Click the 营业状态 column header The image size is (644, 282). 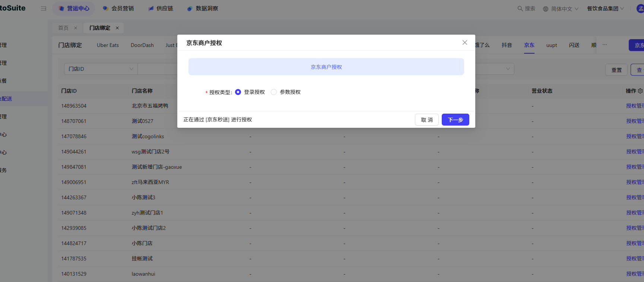pyautogui.click(x=542, y=91)
